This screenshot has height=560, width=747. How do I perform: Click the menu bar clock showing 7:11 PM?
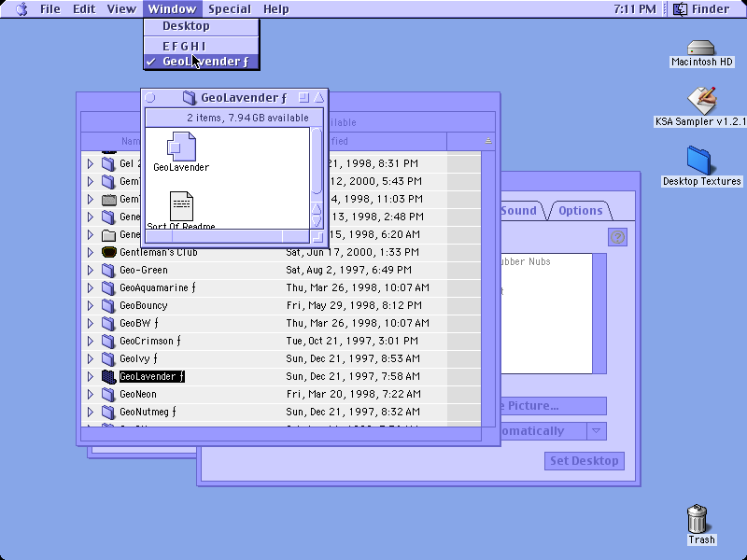coord(634,9)
